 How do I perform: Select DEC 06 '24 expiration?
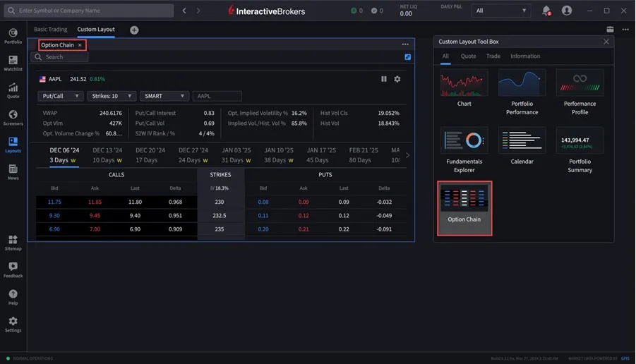pos(64,155)
